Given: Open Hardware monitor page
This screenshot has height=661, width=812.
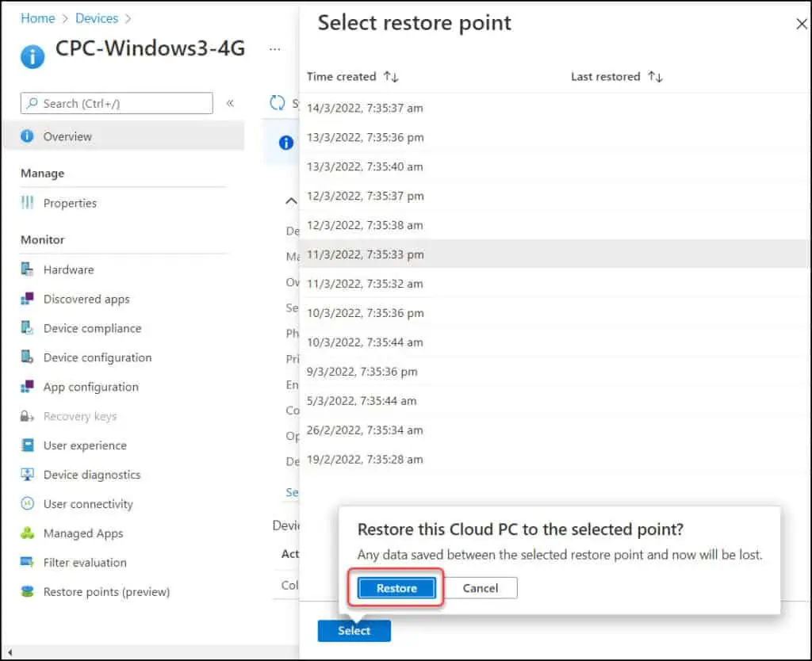Looking at the screenshot, I should point(68,269).
